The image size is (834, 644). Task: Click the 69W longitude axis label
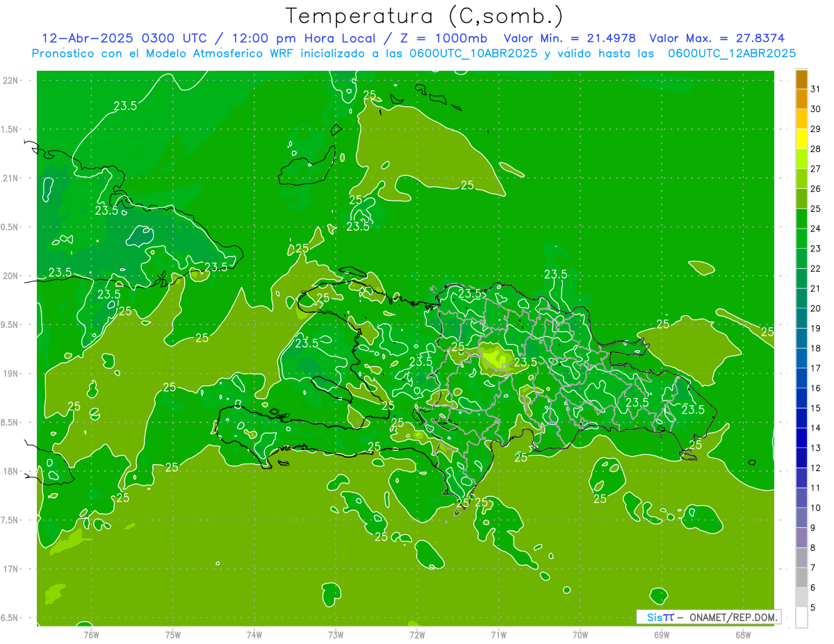[662, 634]
